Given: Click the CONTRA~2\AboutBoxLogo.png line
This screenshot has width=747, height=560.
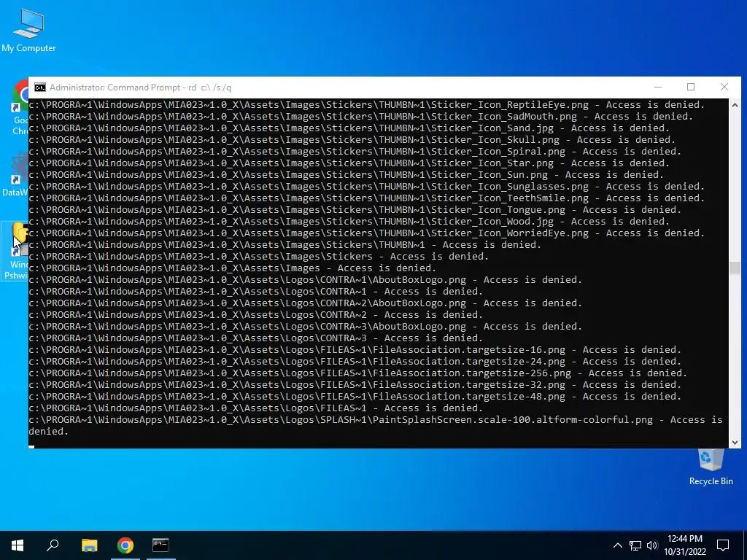Looking at the screenshot, I should point(306,303).
